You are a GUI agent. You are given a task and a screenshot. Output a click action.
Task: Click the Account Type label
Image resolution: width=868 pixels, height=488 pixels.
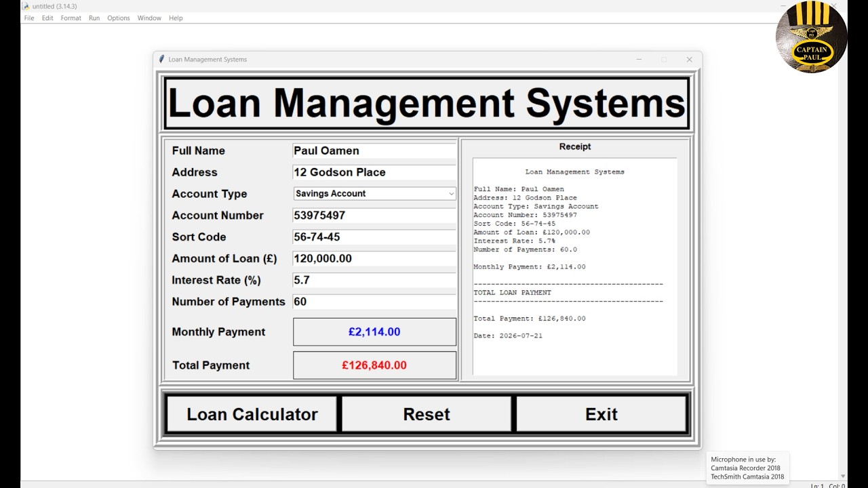pyautogui.click(x=209, y=194)
